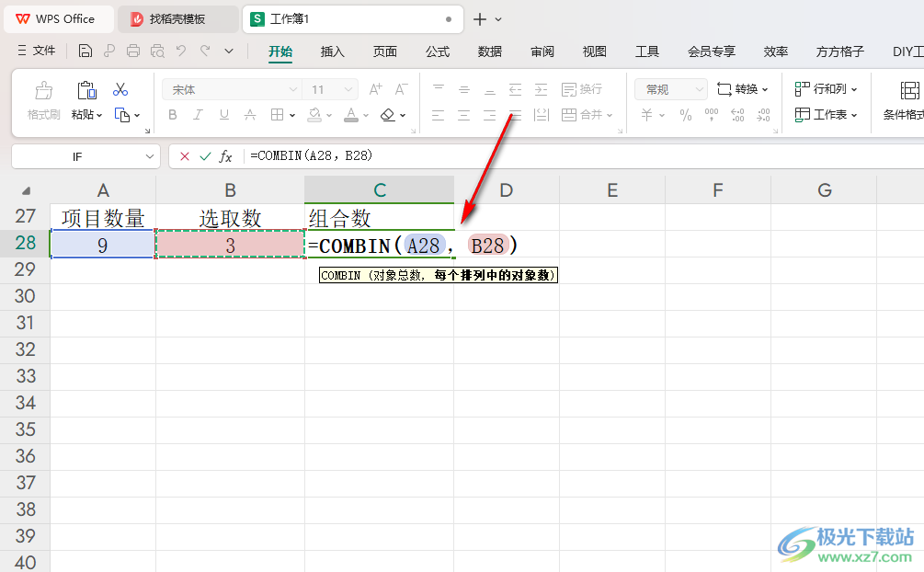Click the Align right icon
This screenshot has width=924, height=572.
coord(490,115)
